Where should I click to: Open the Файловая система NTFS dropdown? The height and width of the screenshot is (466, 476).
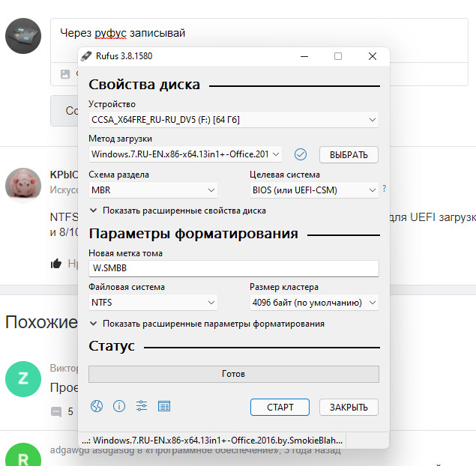pos(153,303)
